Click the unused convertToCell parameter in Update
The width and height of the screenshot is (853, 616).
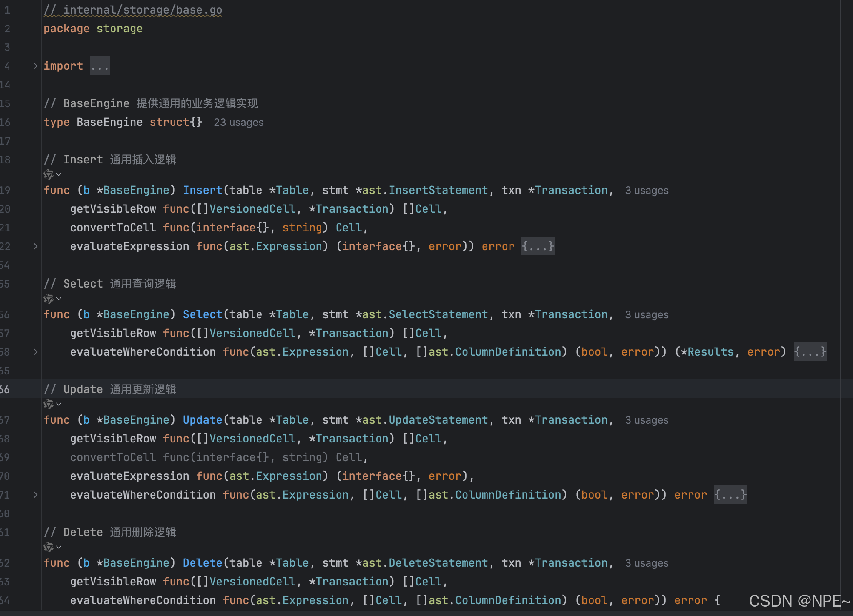(x=113, y=457)
